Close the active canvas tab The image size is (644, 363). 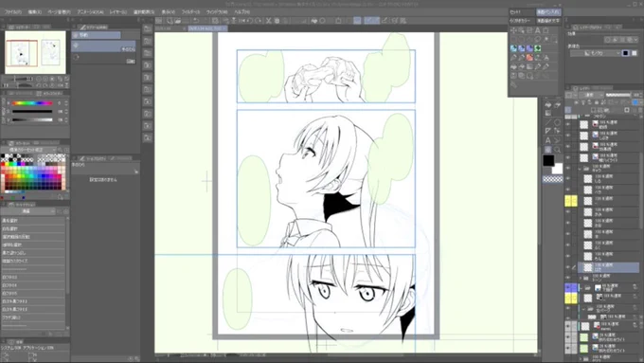click(x=224, y=28)
